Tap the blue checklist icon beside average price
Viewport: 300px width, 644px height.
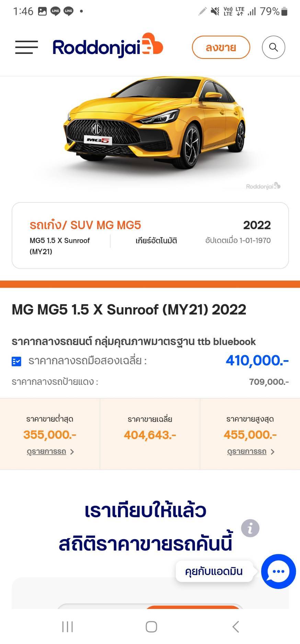pos(16,361)
